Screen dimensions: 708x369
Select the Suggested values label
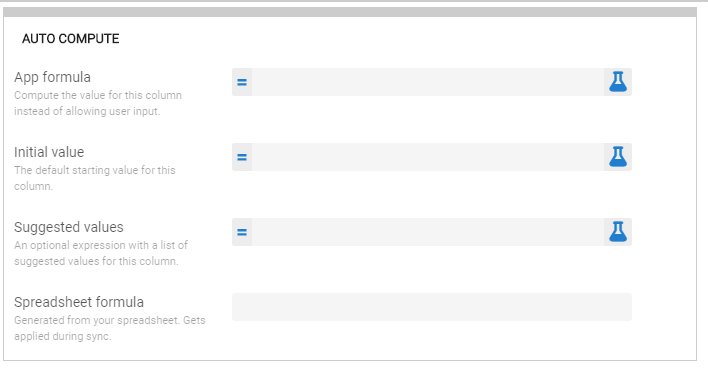click(69, 227)
